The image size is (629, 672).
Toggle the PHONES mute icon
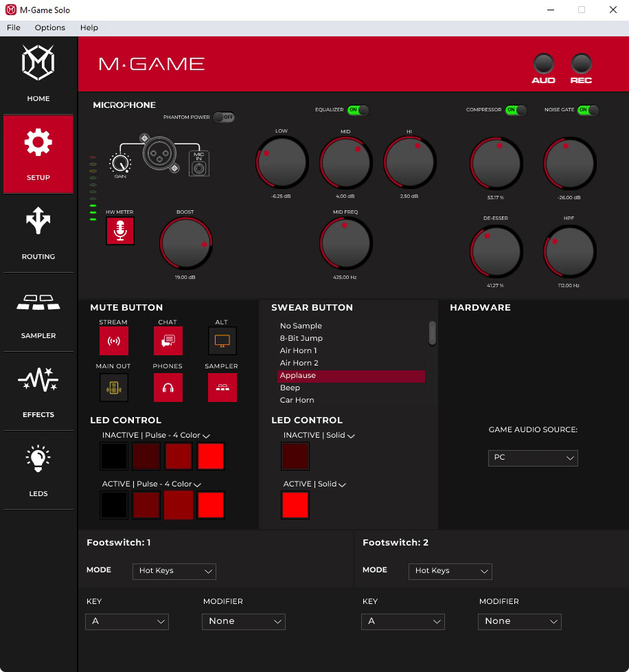pos(168,387)
